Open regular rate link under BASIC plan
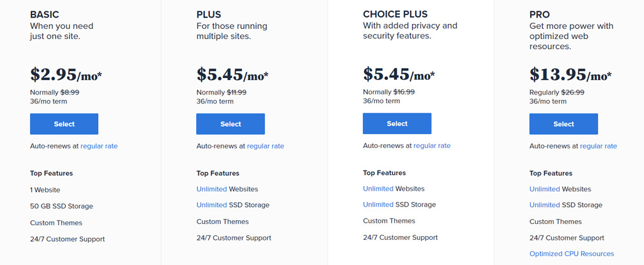The image size is (644, 265). click(x=99, y=146)
